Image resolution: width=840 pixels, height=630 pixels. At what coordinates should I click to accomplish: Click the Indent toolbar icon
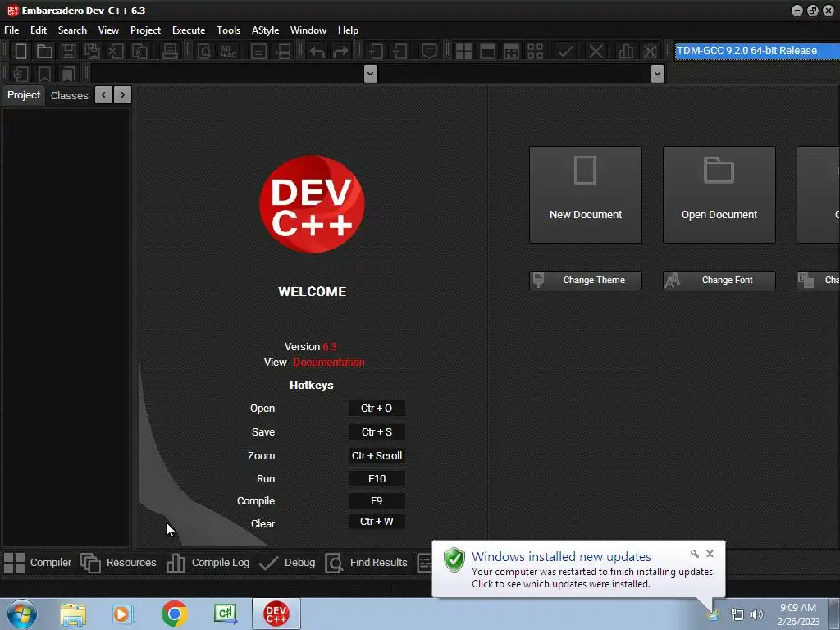point(376,52)
